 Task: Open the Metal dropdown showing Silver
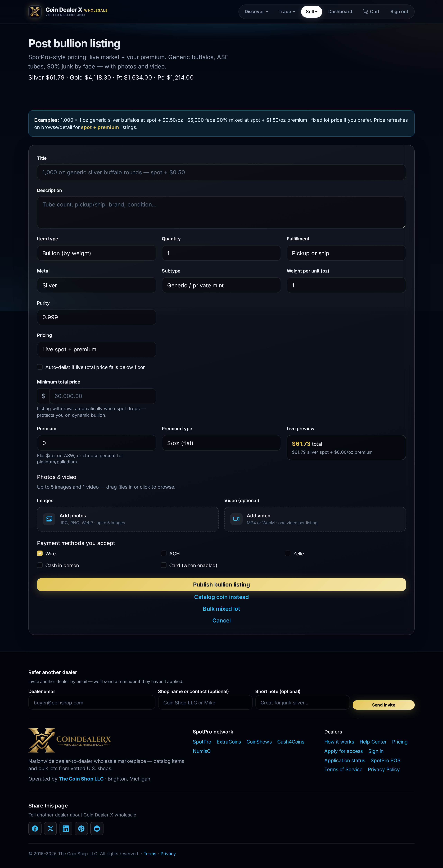pos(96,285)
